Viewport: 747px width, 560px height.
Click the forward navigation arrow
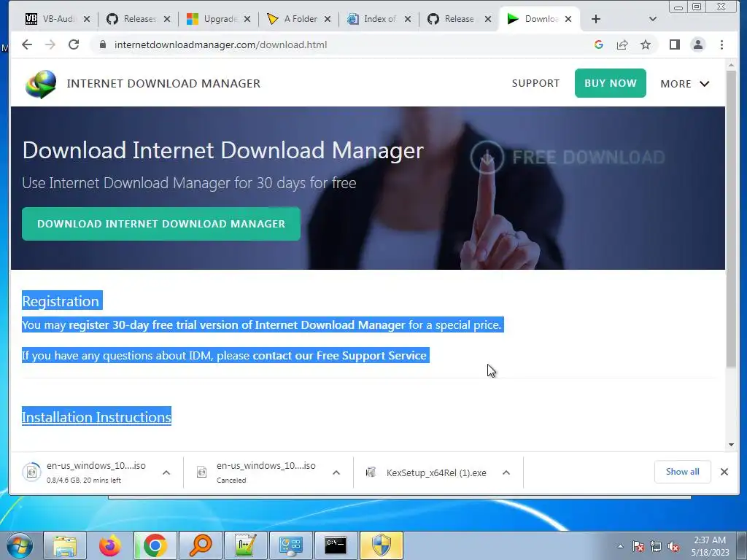point(50,44)
